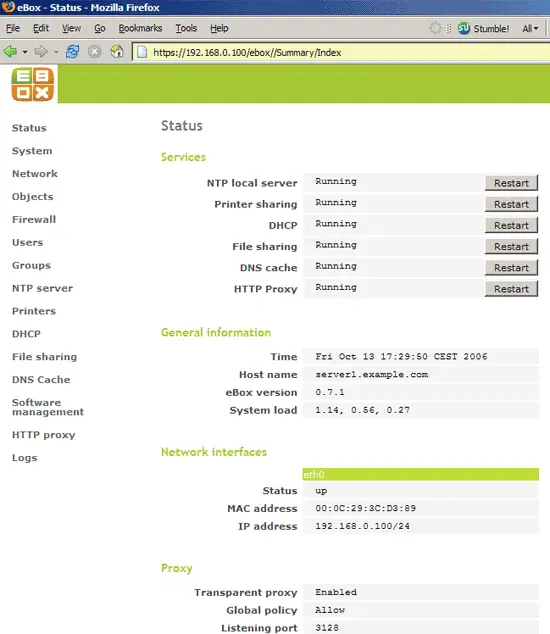Click the eth0 interface header bar
The image size is (550, 634).
tap(421, 474)
